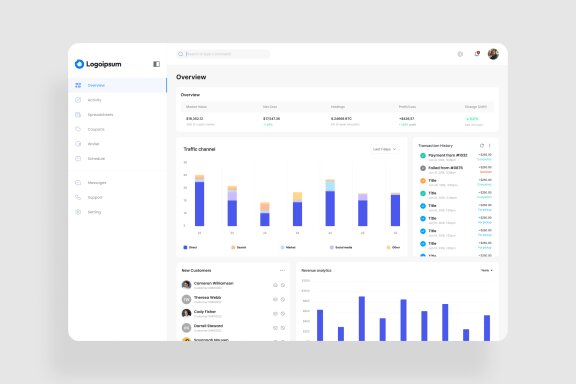Click Cody Fisher's avatar photo

[x=187, y=313]
